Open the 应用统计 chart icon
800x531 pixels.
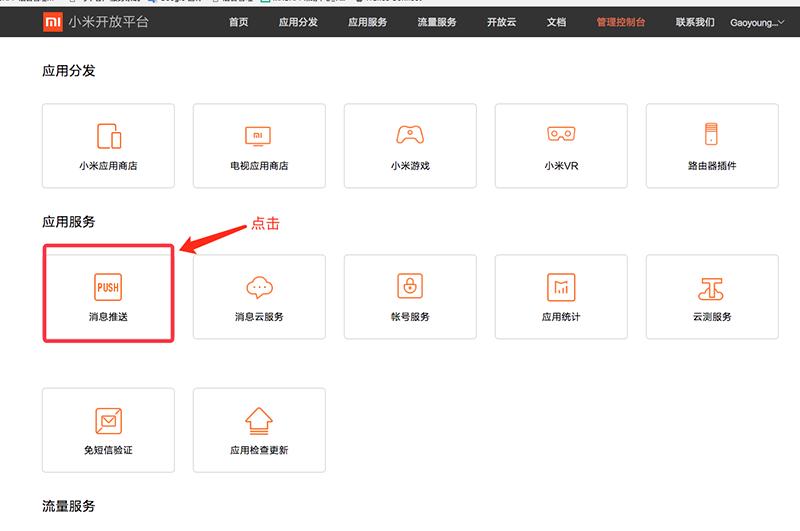[x=561, y=287]
